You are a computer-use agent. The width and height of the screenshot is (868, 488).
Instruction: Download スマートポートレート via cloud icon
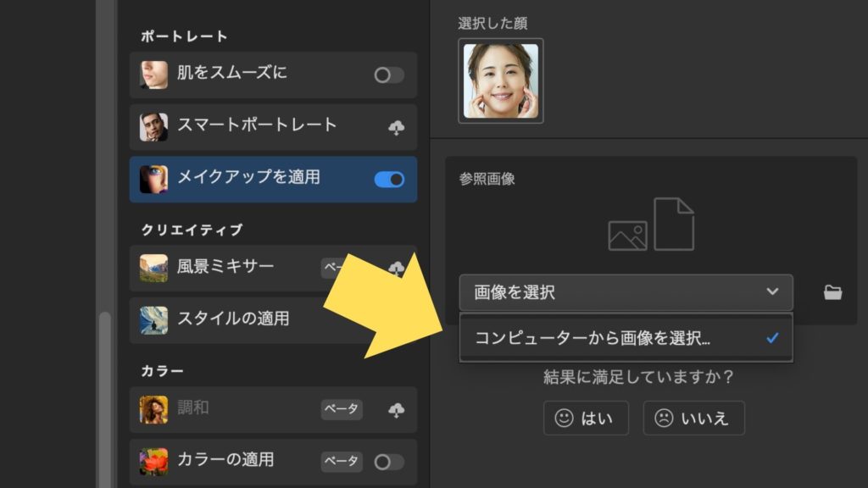pos(396,128)
